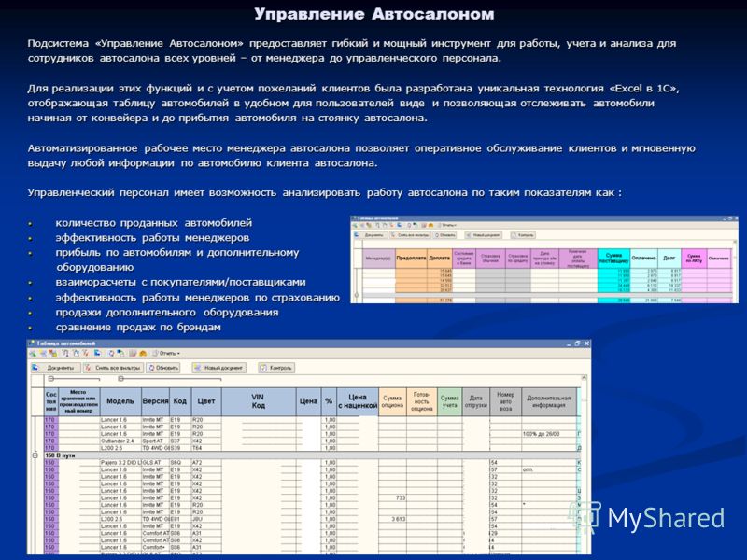Click Страховка обычная column header
The width and height of the screenshot is (747, 560).
tap(490, 259)
